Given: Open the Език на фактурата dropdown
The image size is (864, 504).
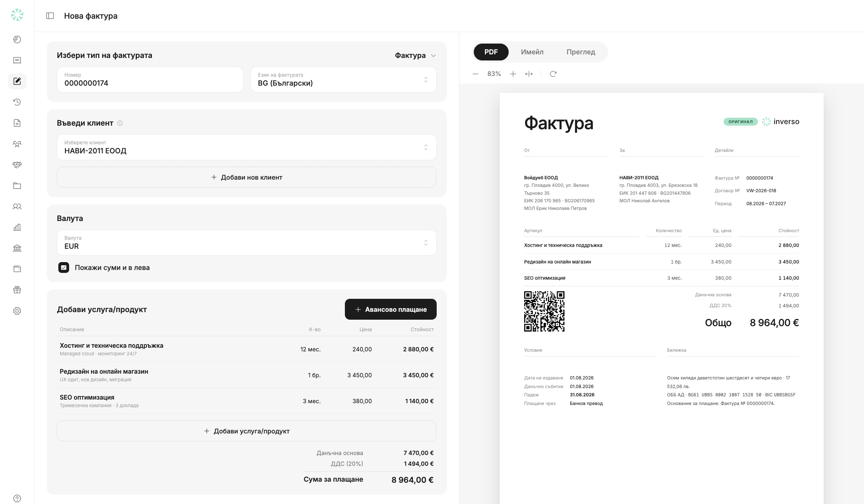Looking at the screenshot, I should tap(343, 80).
